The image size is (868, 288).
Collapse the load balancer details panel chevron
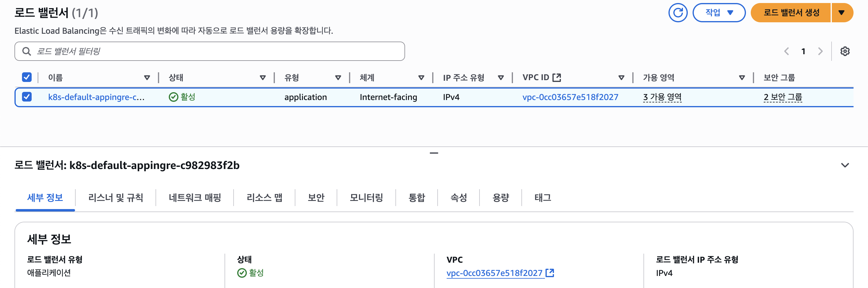click(x=845, y=165)
